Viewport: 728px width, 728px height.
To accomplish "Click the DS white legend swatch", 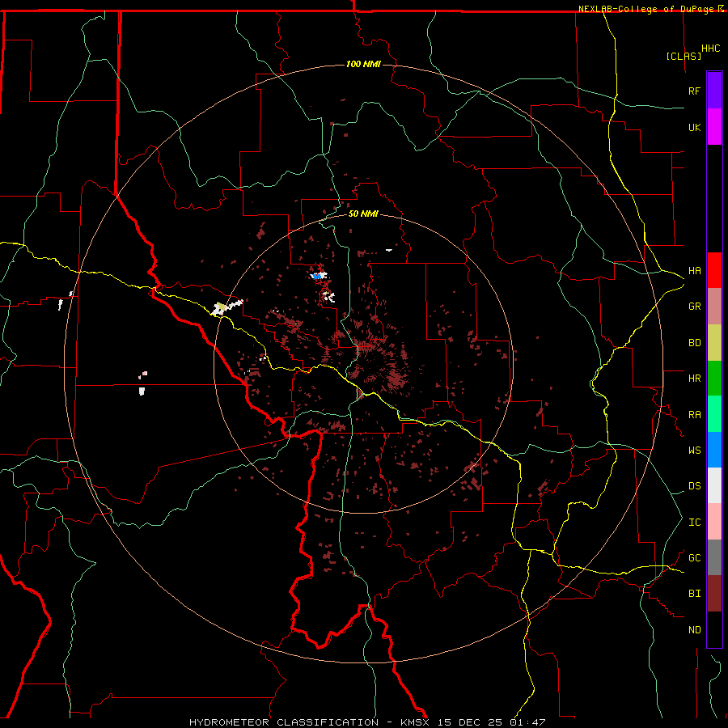I will click(x=714, y=485).
